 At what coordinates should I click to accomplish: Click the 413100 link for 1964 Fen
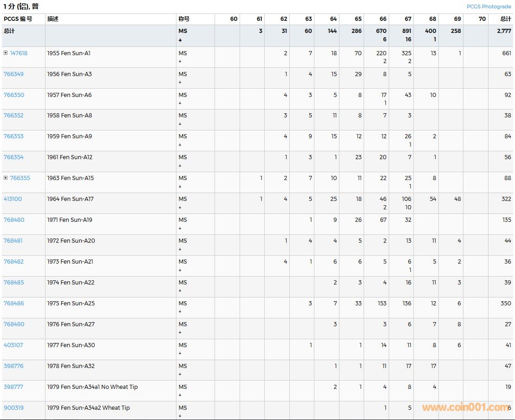click(13, 199)
